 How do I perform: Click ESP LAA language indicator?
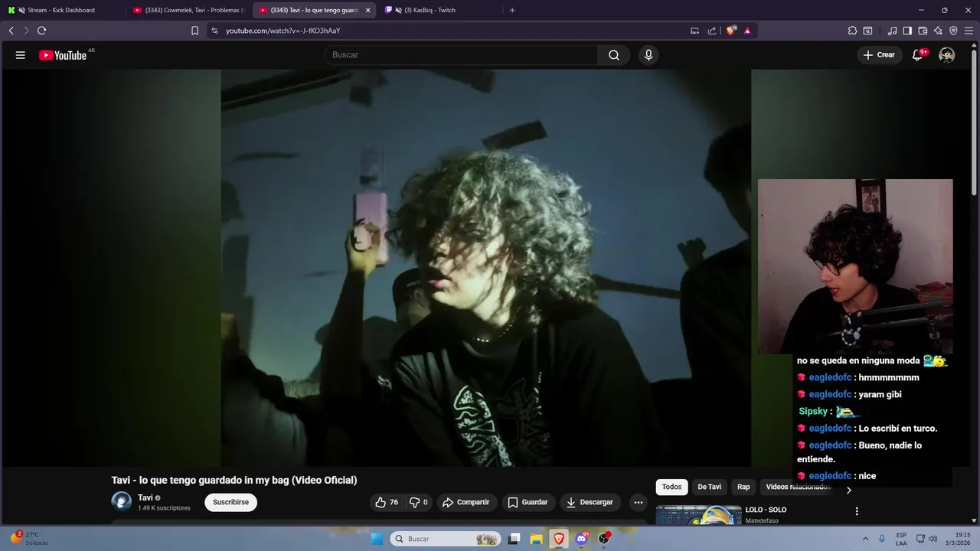point(901,539)
